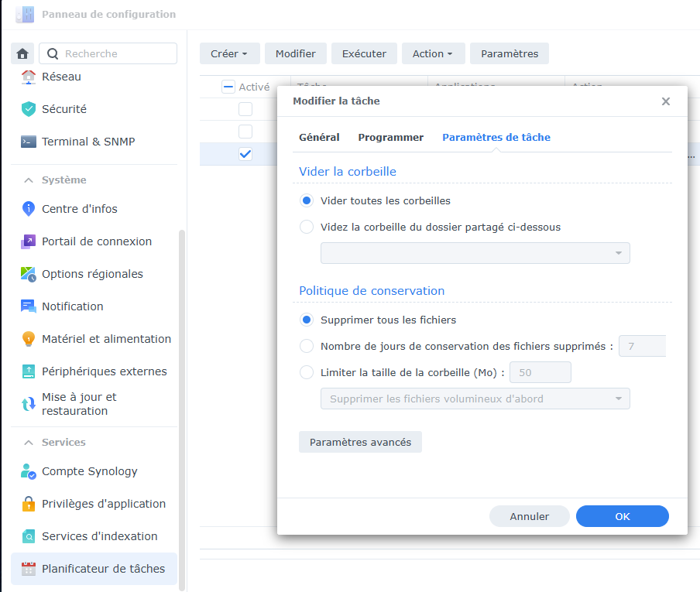Switch to the Général tab

tap(319, 137)
